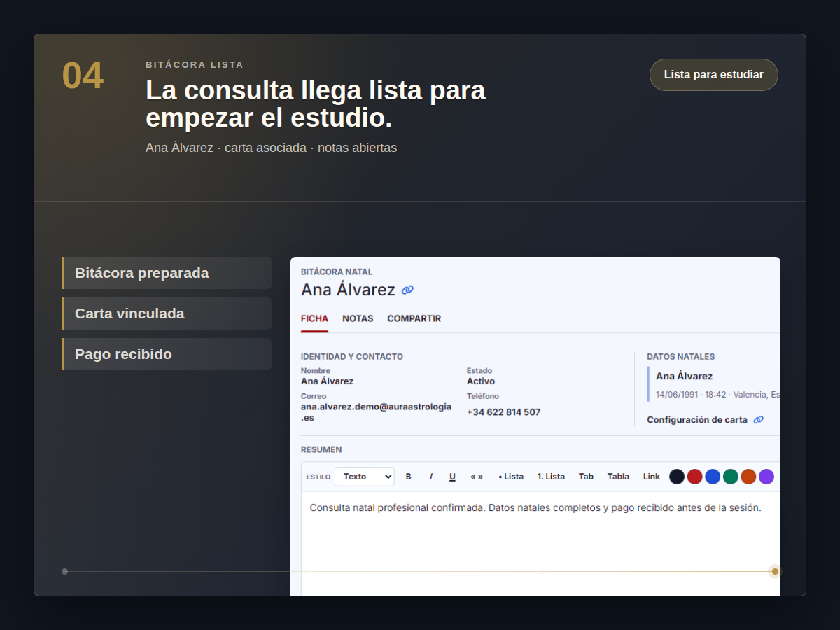Switch to the NOTAS tab
This screenshot has height=630, width=840.
[x=358, y=318]
